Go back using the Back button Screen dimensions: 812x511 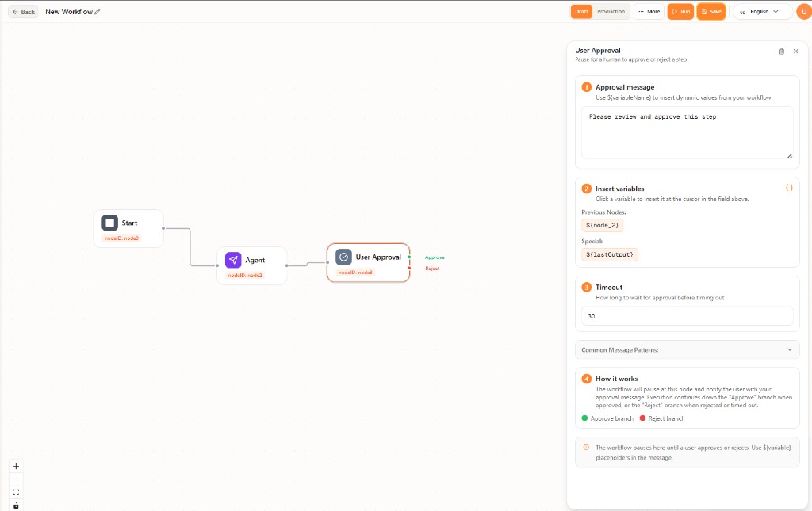[x=23, y=12]
